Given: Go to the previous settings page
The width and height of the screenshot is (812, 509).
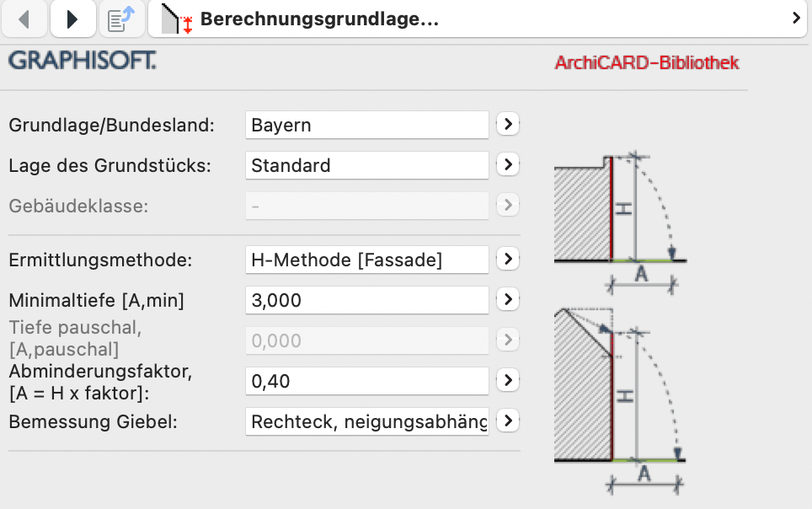Looking at the screenshot, I should 24,19.
